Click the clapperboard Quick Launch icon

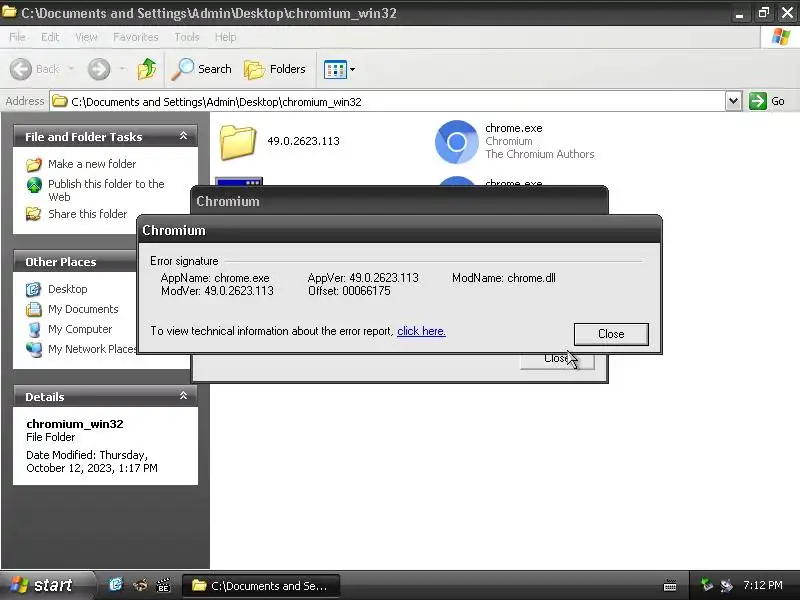163,585
